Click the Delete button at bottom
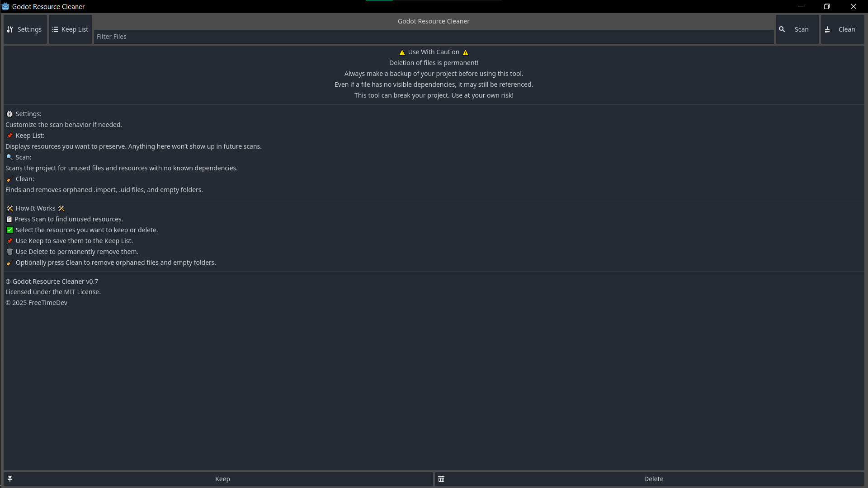The image size is (868, 488). click(x=650, y=479)
